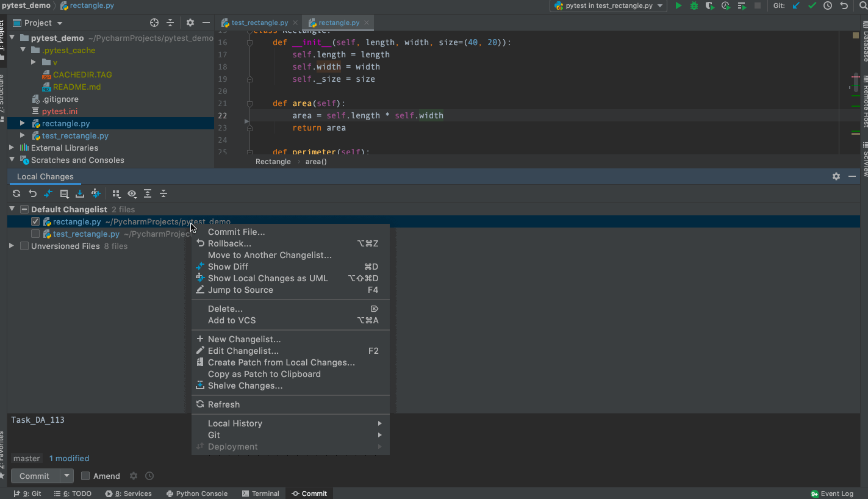The width and height of the screenshot is (868, 499).
Task: Check the Unversioned Files checkbox
Action: coord(24,246)
